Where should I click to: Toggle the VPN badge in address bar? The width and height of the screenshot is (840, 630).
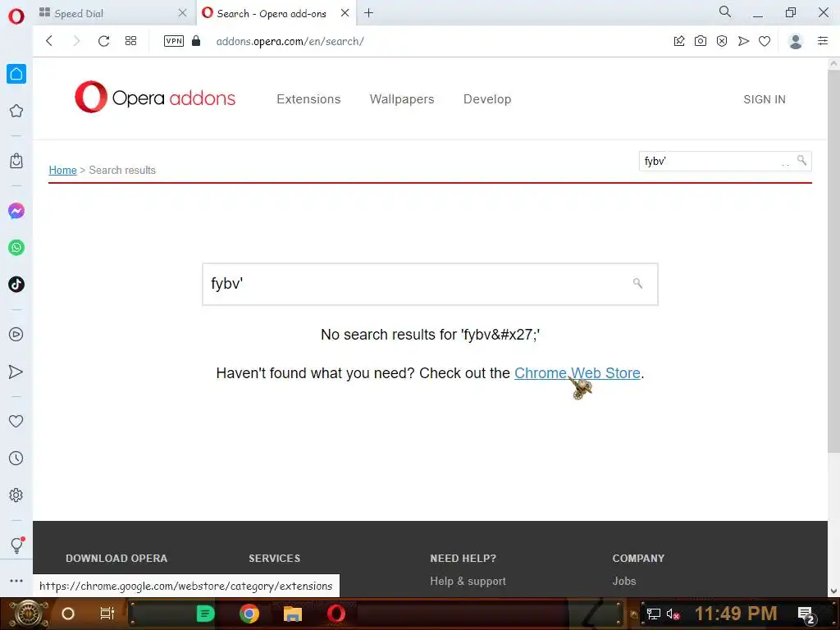click(174, 41)
